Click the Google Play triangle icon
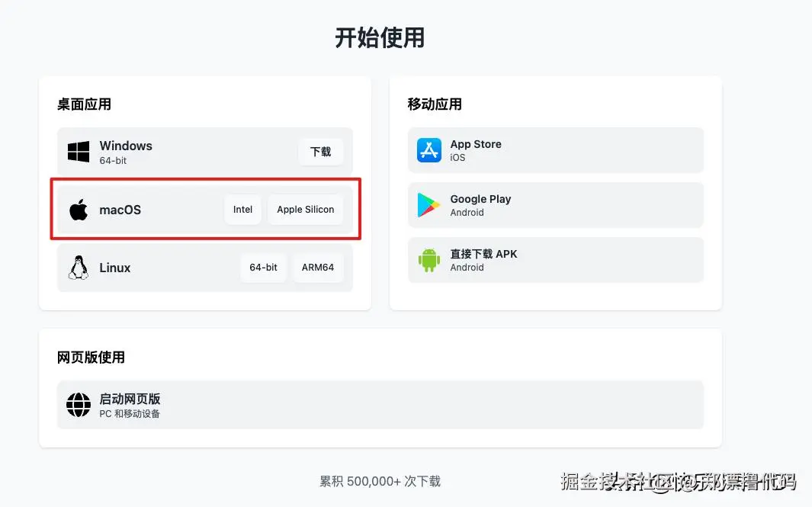The width and height of the screenshot is (812, 507). point(428,205)
